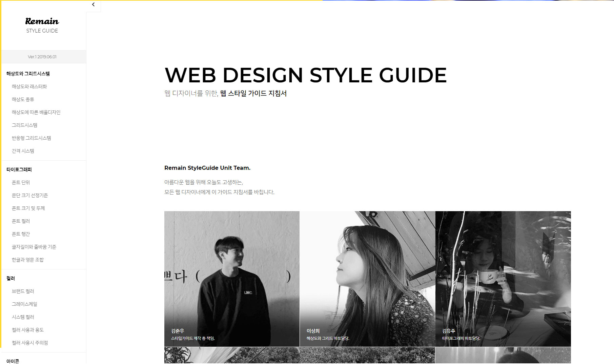Screen dimensions: 614x364
Task: Jump to 간격 시스템 section
Action: 23,151
